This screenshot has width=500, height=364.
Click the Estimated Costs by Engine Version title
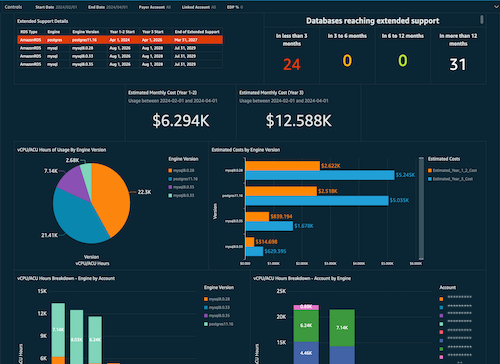246,150
